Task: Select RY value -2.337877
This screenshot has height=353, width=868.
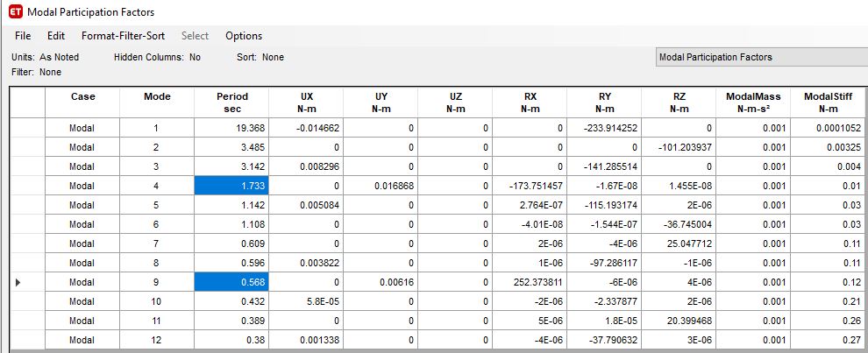Action: [604, 301]
